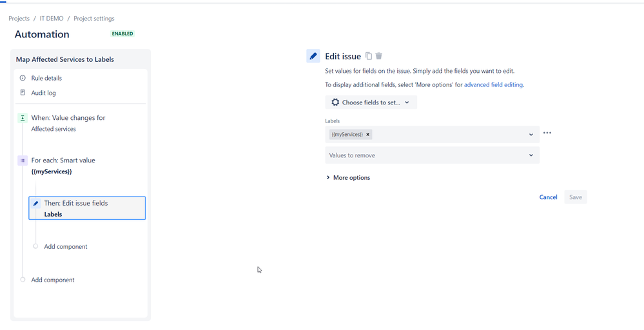Click into the Values to remove field
This screenshot has height=330, width=644.
point(432,155)
